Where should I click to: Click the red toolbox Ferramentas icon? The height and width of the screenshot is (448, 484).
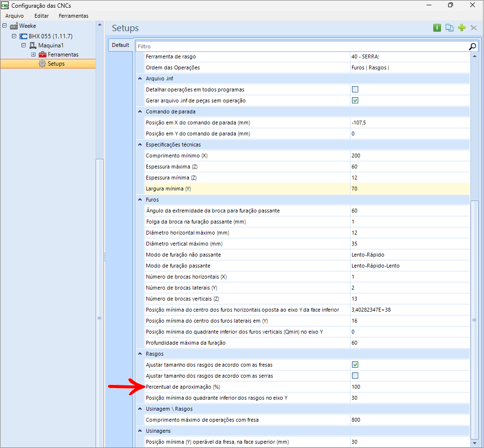[43, 55]
